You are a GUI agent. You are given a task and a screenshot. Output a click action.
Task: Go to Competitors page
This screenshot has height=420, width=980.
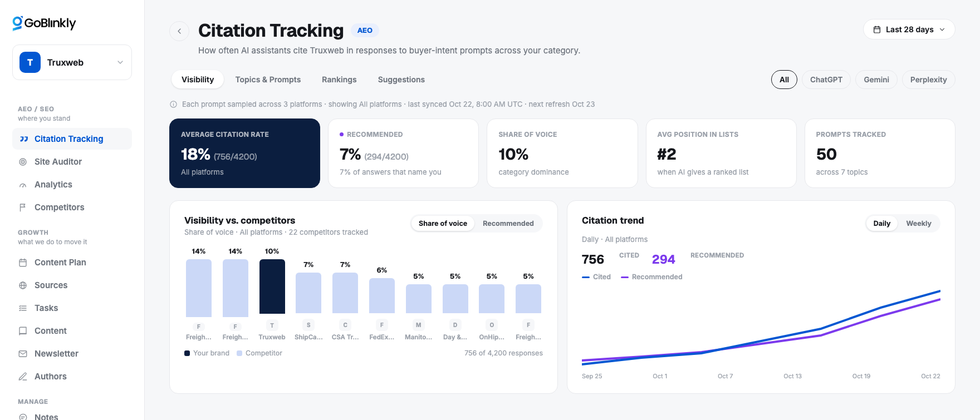coord(72,207)
